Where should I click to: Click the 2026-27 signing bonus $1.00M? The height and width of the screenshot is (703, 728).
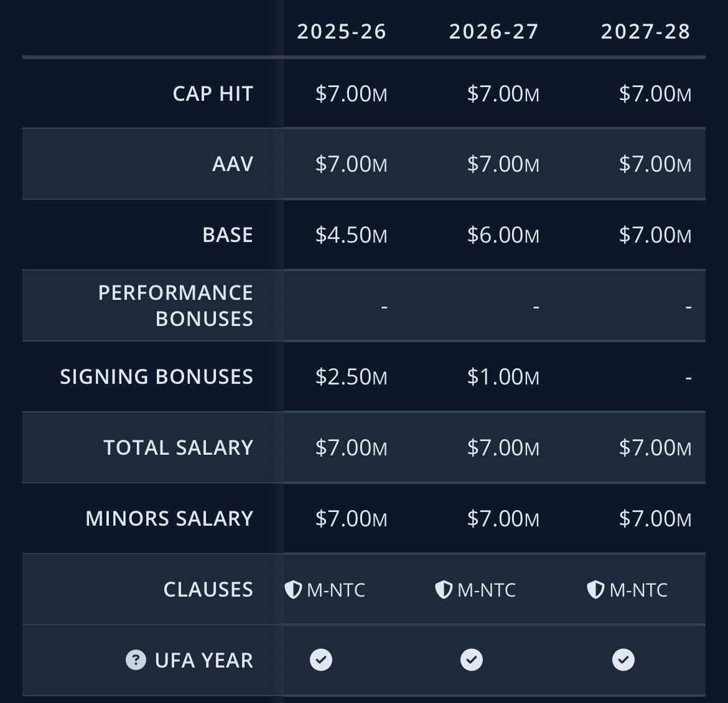503,377
